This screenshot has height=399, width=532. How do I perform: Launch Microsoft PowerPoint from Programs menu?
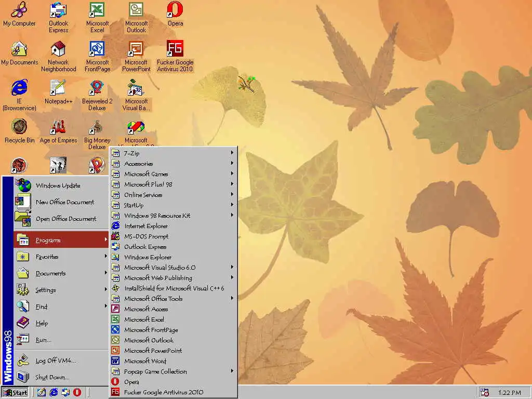[173, 351]
